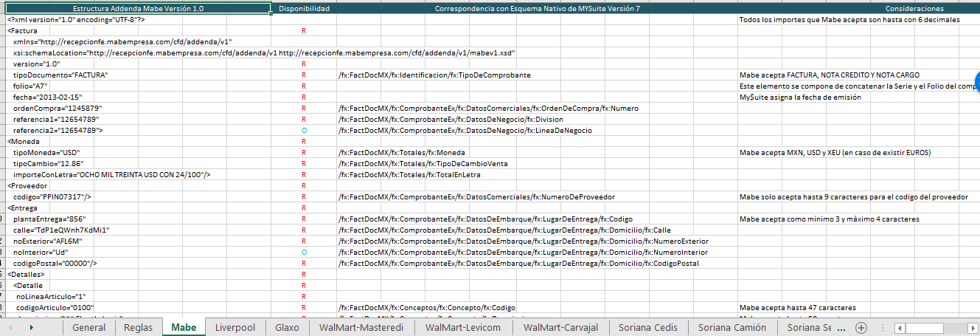Viewport: 980px width, 336px height.
Task: Select the active Mabe sheet tab
Action: 184,327
